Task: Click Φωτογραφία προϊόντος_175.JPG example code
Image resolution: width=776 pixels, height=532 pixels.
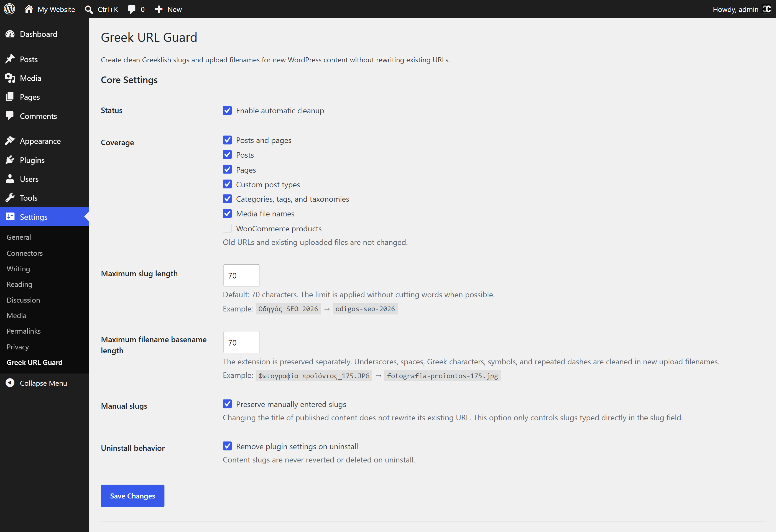Action: point(314,375)
